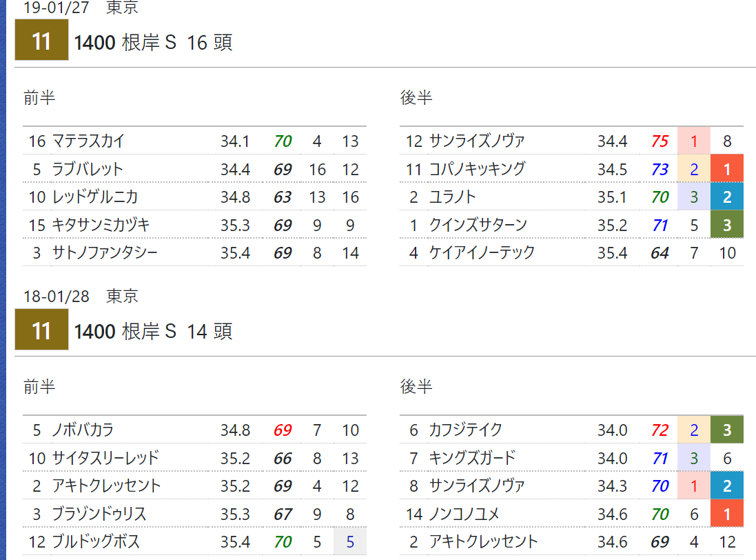Click the 2019 後半 section heading
756x560 pixels.
416,97
